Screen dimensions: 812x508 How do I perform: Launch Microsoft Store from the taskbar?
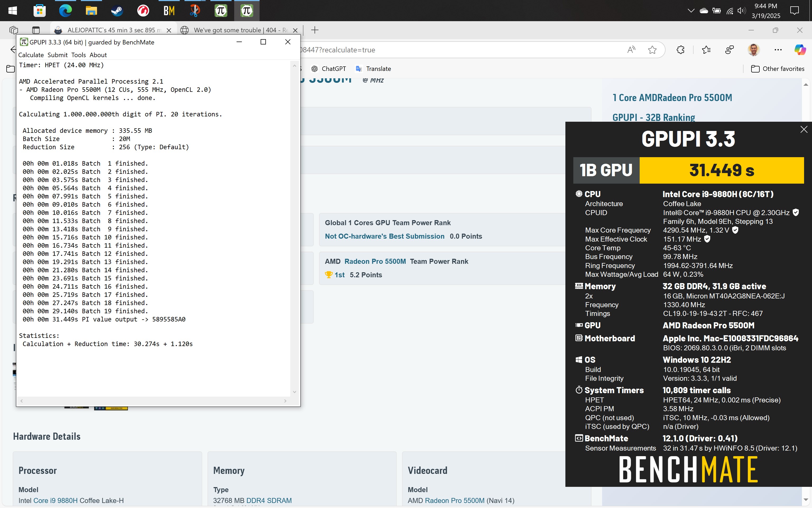[x=40, y=11]
